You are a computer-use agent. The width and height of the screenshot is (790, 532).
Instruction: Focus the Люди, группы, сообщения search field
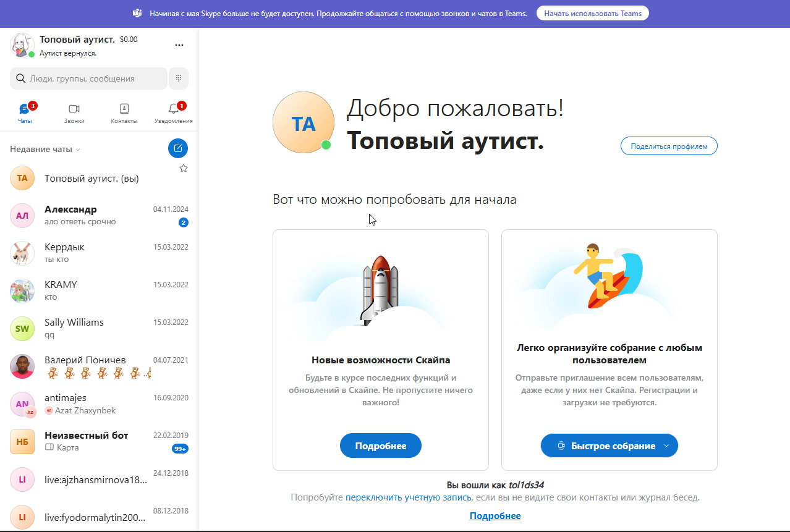(90, 78)
